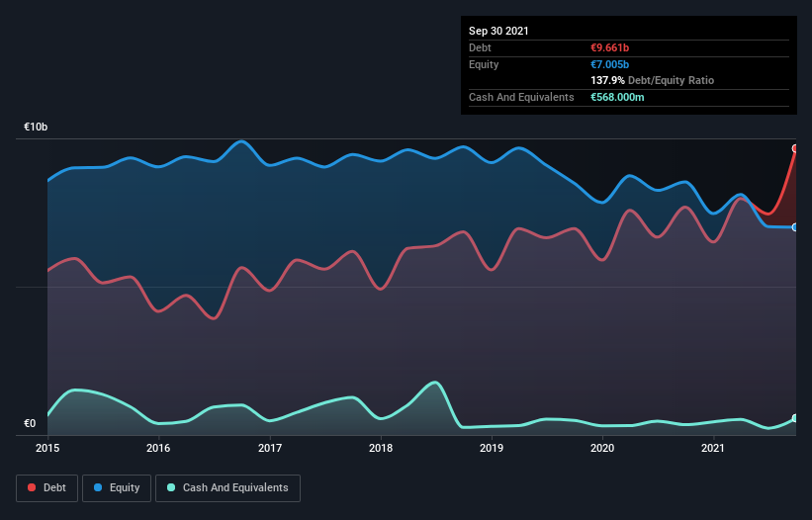Screen dimensions: 812x520
Task: Click the Sep 30 2021 tooltip date
Action: click(x=498, y=31)
